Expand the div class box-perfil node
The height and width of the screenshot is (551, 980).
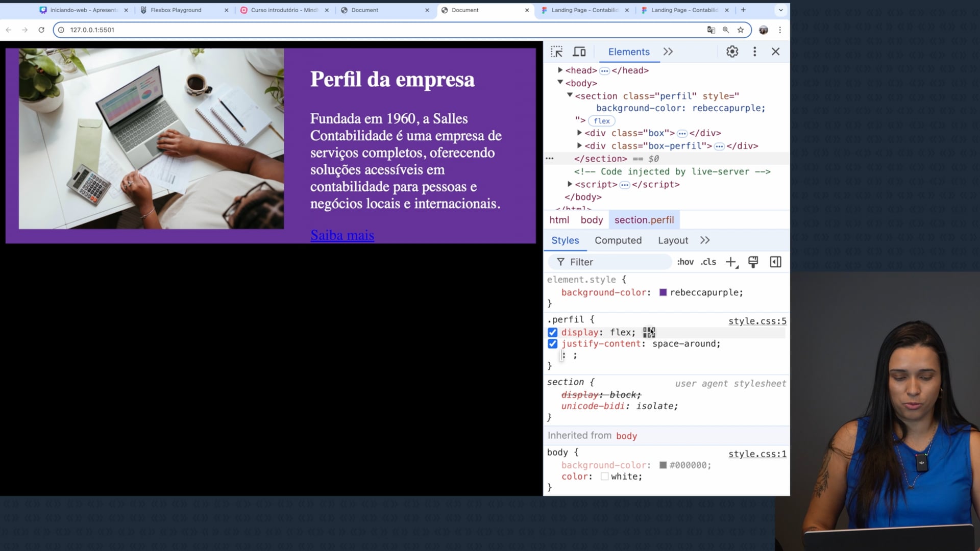pos(579,146)
